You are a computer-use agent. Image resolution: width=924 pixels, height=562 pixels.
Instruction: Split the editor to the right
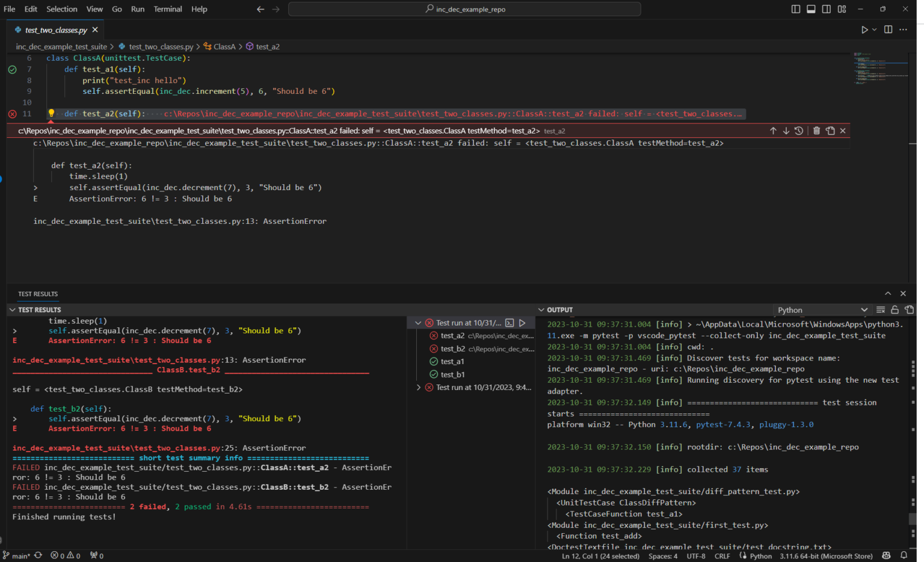[x=888, y=29]
